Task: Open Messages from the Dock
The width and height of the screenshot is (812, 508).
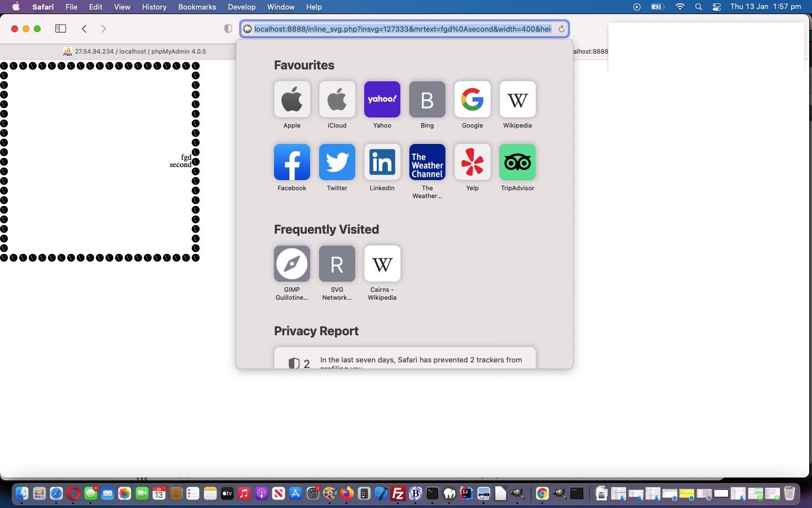Action: 90,493
